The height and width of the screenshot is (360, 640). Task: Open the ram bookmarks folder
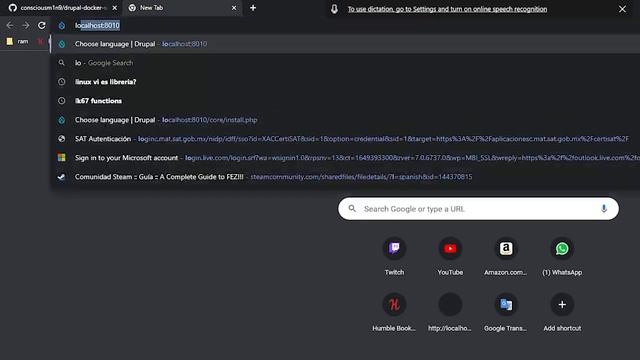coord(18,41)
